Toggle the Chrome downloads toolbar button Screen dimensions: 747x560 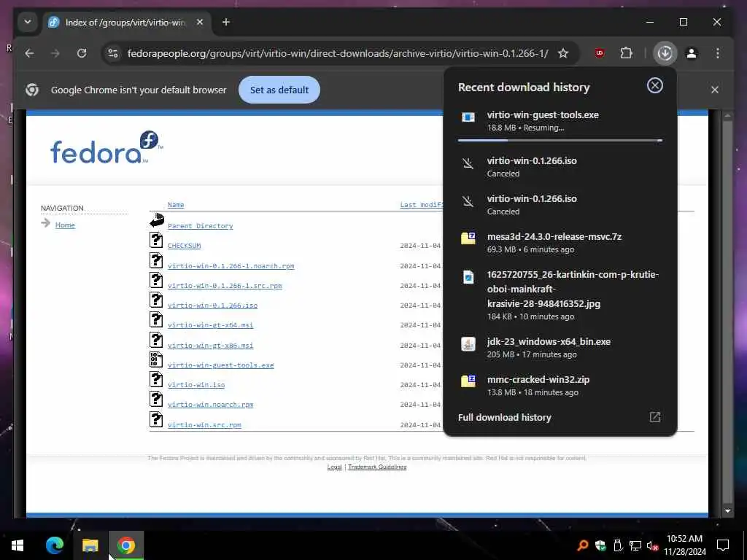(x=665, y=53)
